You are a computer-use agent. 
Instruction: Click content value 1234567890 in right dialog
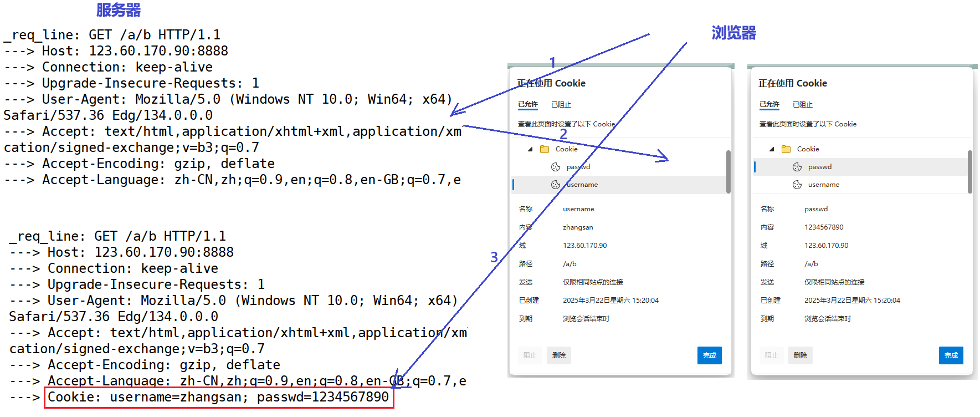pos(824,227)
